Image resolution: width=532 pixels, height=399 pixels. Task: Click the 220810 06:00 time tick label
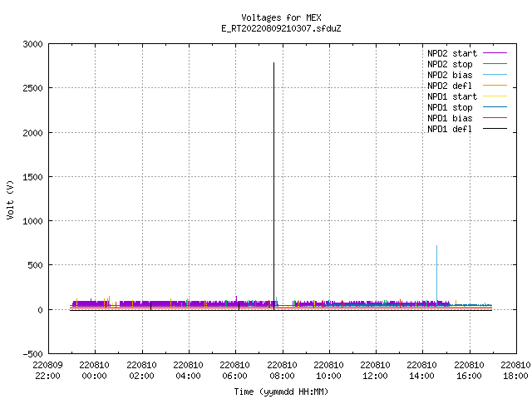[x=234, y=371]
